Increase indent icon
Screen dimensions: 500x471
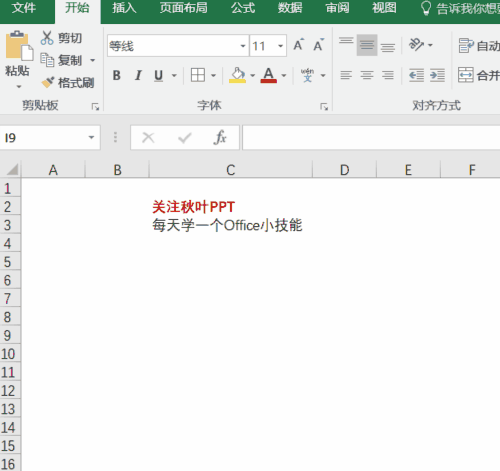coord(437,75)
